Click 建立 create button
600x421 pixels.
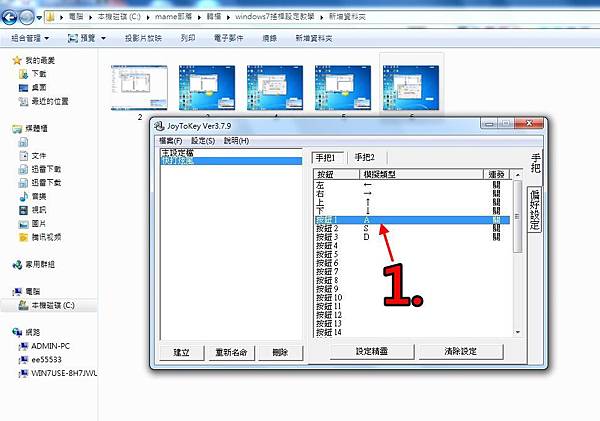(181, 352)
